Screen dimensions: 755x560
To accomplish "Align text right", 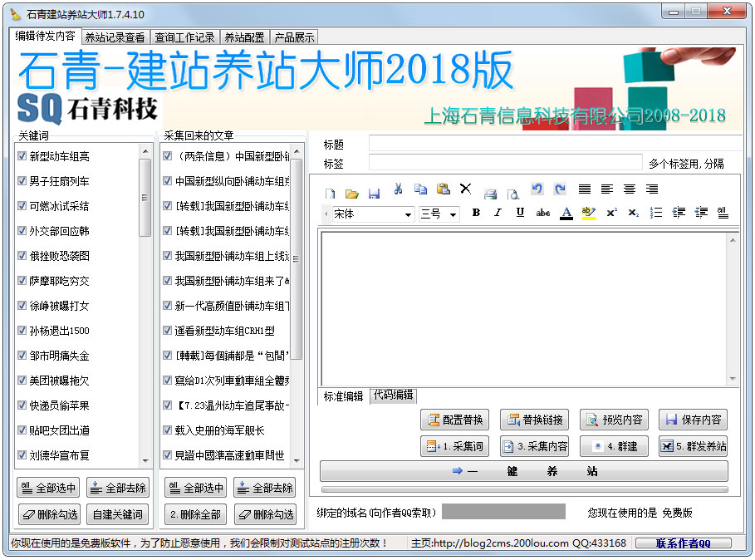I will (652, 189).
